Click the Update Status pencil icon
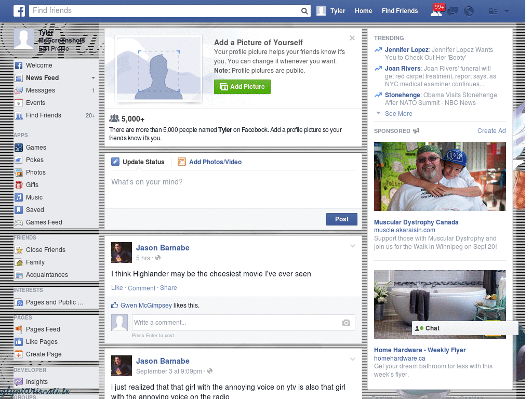 115,162
